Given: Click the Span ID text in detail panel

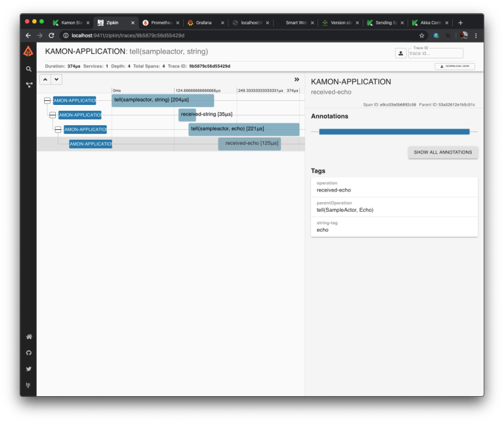Looking at the screenshot, I should coord(390,105).
